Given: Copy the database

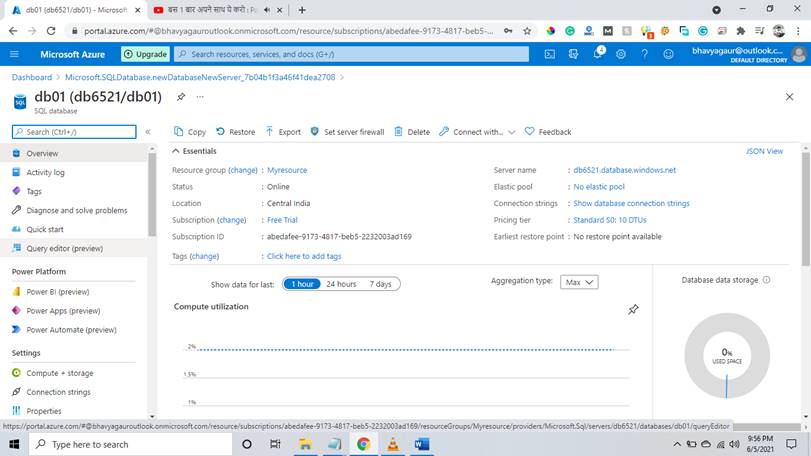Looking at the screenshot, I should click(x=190, y=132).
